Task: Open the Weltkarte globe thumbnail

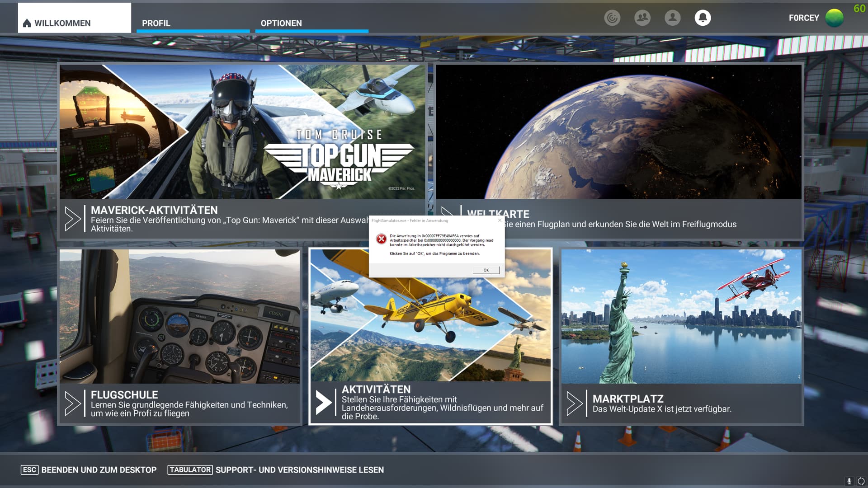Action: point(618,131)
